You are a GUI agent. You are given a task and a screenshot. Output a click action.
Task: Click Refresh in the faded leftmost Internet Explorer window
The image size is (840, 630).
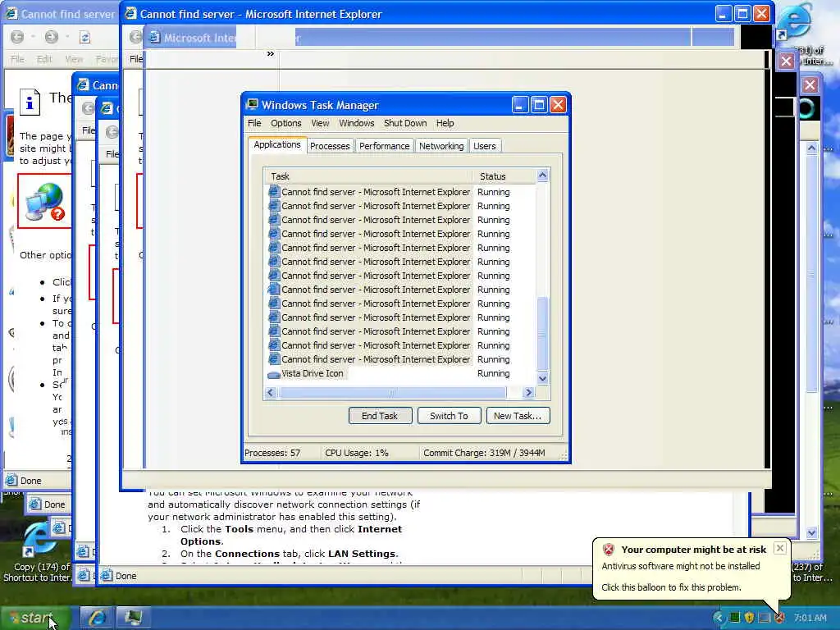[x=84, y=37]
